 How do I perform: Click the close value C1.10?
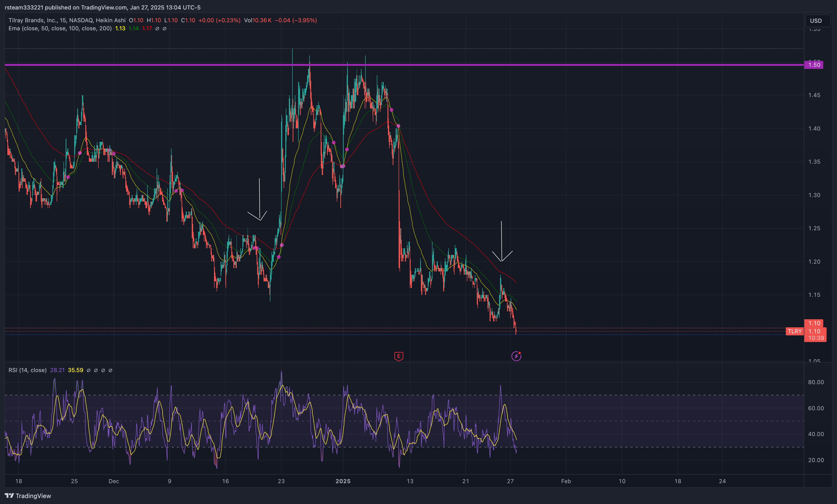(188, 20)
